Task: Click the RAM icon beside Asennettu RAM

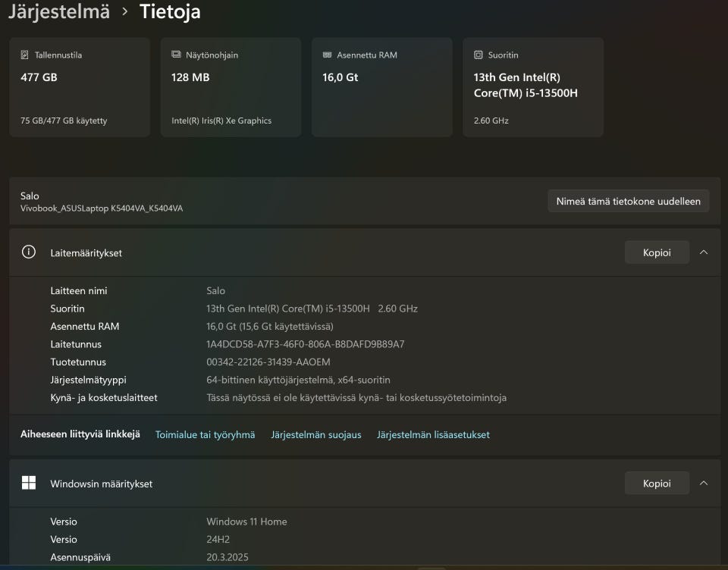Action: (328, 55)
